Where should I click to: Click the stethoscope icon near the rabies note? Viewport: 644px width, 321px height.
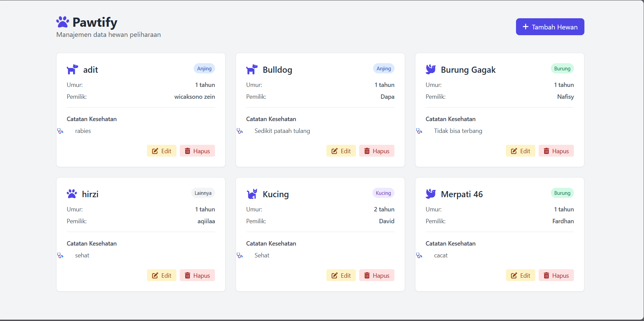pos(61,131)
